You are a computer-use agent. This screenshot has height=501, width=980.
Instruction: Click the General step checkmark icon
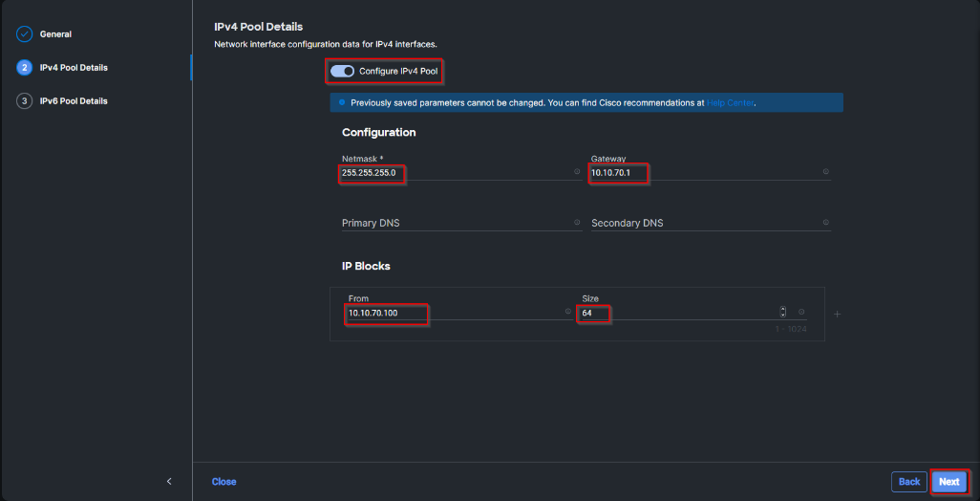(25, 34)
